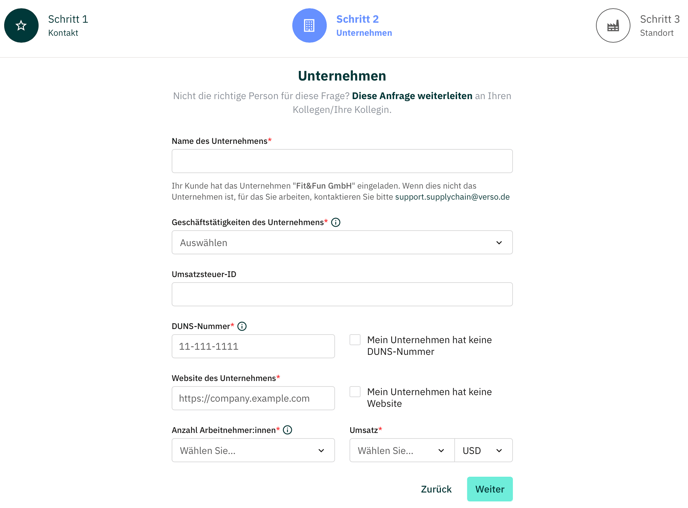Go to Schritt 3 Standort step

coord(638,25)
